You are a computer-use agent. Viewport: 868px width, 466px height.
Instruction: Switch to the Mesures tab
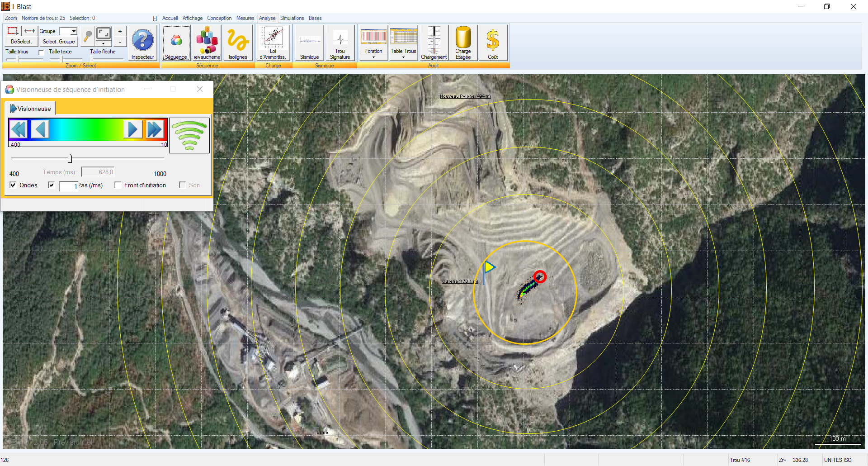click(x=245, y=18)
